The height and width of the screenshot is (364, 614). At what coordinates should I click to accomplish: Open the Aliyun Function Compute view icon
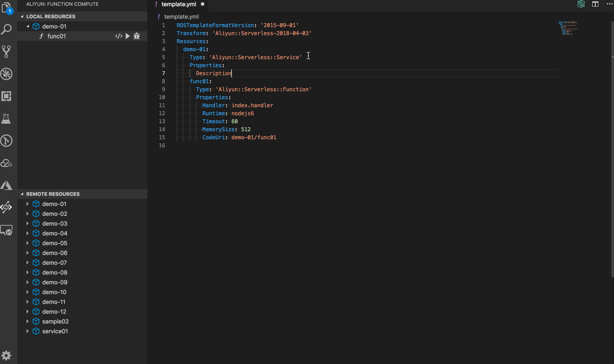pyautogui.click(x=7, y=207)
